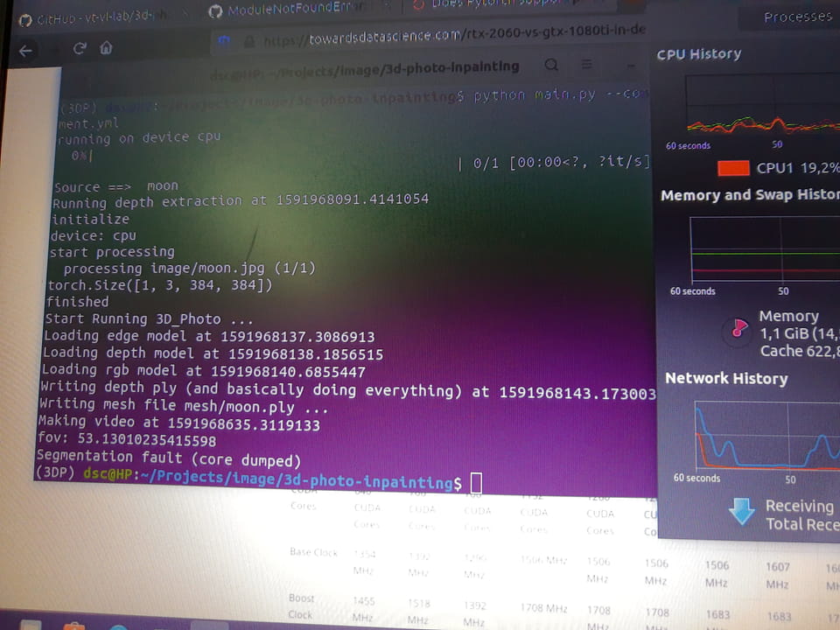The image size is (840, 630).
Task: Pick the red CPU1 color swatch
Action: (x=733, y=168)
